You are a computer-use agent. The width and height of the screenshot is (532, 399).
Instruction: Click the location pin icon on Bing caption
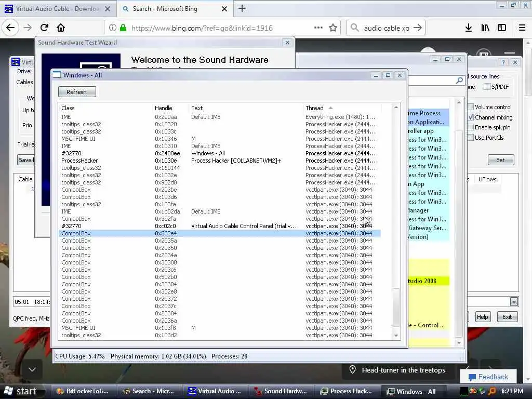[x=353, y=370]
